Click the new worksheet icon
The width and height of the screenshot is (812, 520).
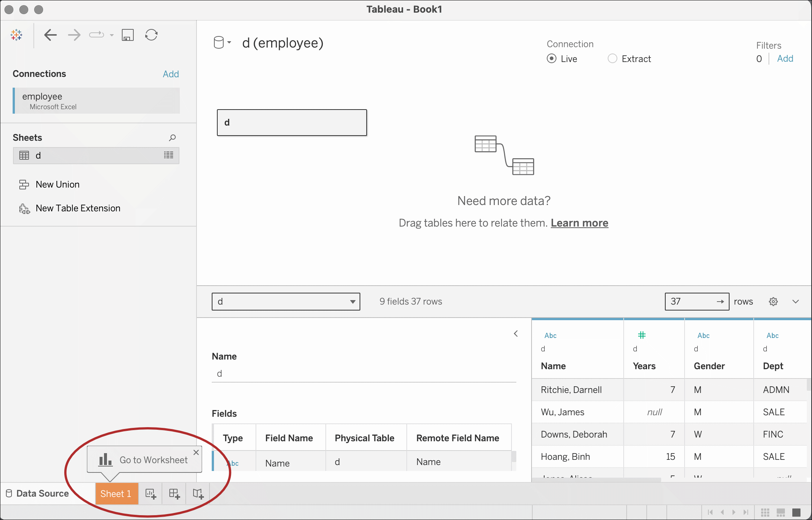pos(150,494)
